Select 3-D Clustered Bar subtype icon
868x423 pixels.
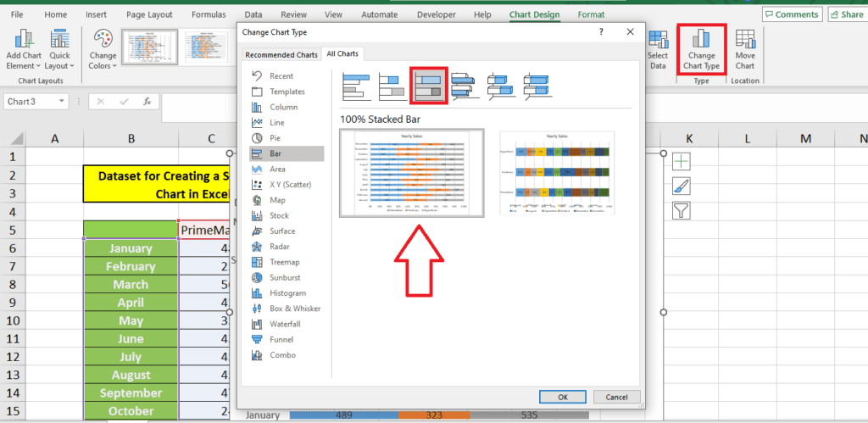pyautogui.click(x=465, y=86)
